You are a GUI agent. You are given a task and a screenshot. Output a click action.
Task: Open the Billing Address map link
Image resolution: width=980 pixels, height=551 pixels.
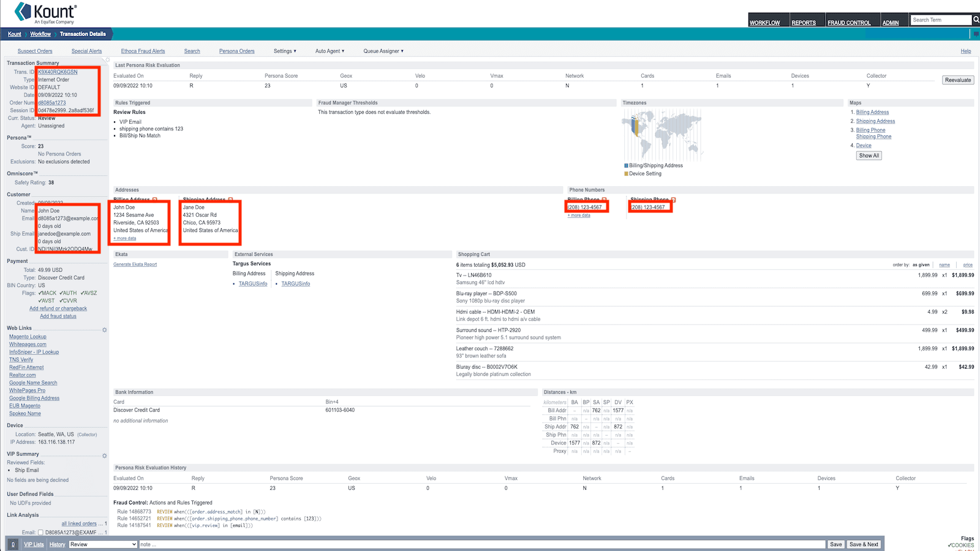(x=872, y=112)
